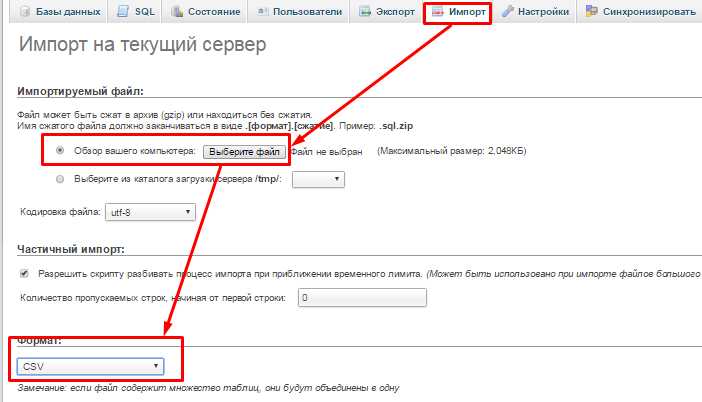This screenshot has height=402, width=702.
Task: Click the Выберите файл button
Action: pos(244,152)
